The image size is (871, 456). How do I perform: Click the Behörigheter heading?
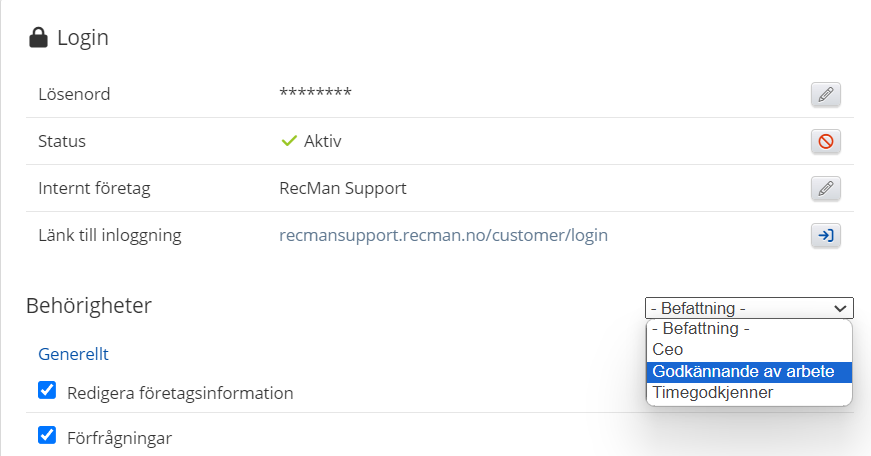click(x=89, y=305)
